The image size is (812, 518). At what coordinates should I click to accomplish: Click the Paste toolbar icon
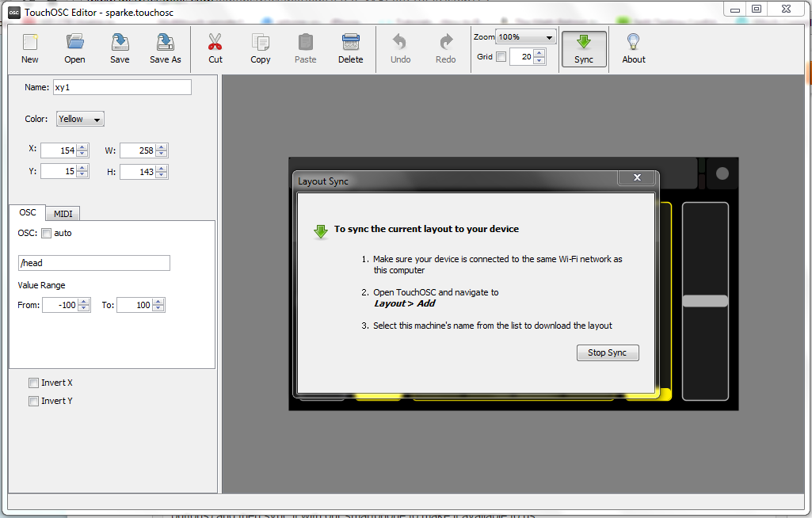[306, 48]
